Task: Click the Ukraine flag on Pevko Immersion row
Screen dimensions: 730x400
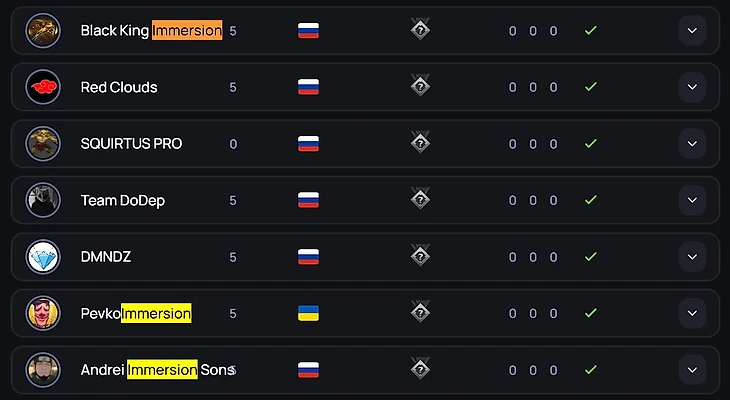Action: click(x=308, y=313)
